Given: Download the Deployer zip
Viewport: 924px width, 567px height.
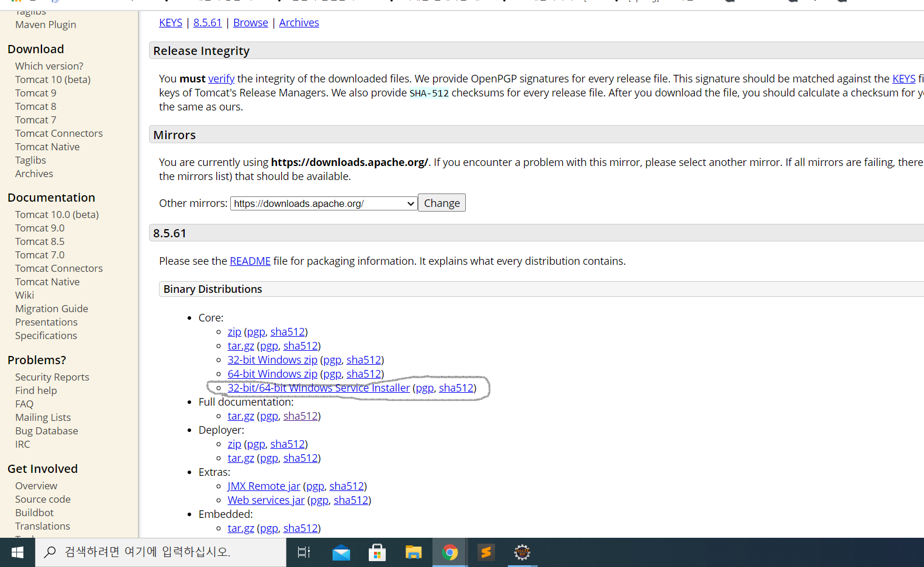Looking at the screenshot, I should point(234,444).
